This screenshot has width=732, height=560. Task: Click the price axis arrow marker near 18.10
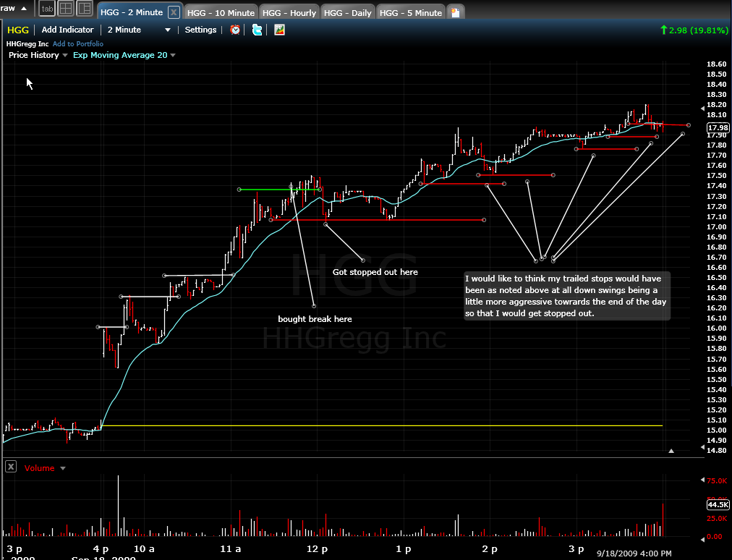703,109
